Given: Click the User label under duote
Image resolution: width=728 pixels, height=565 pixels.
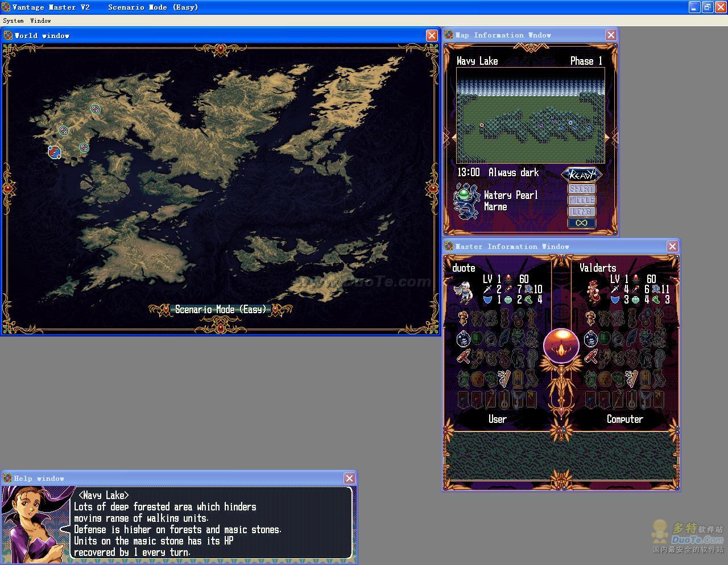Looking at the screenshot, I should click(497, 419).
